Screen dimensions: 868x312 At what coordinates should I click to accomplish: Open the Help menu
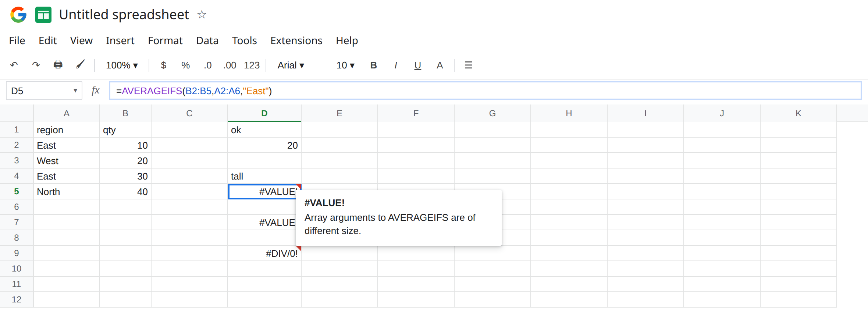(x=347, y=40)
